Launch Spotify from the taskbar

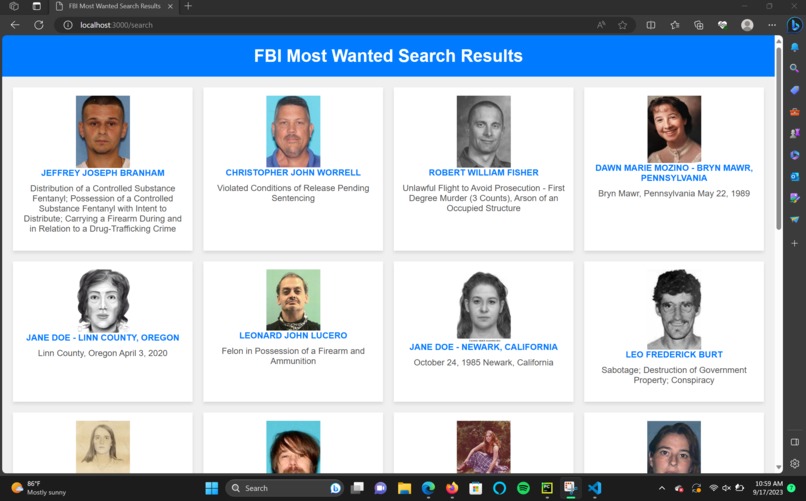click(523, 488)
